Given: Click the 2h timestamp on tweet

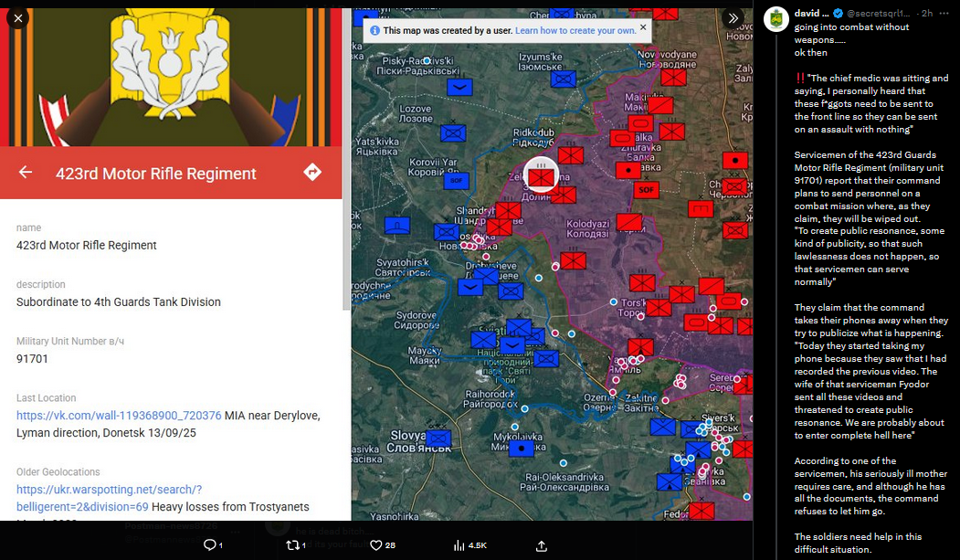Looking at the screenshot, I should point(927,14).
